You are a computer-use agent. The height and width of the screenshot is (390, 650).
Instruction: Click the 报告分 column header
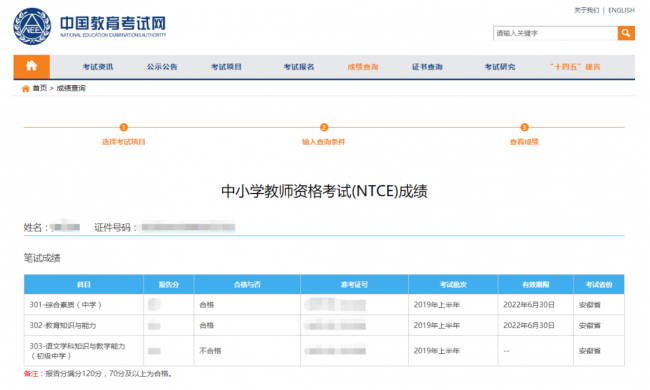click(169, 285)
